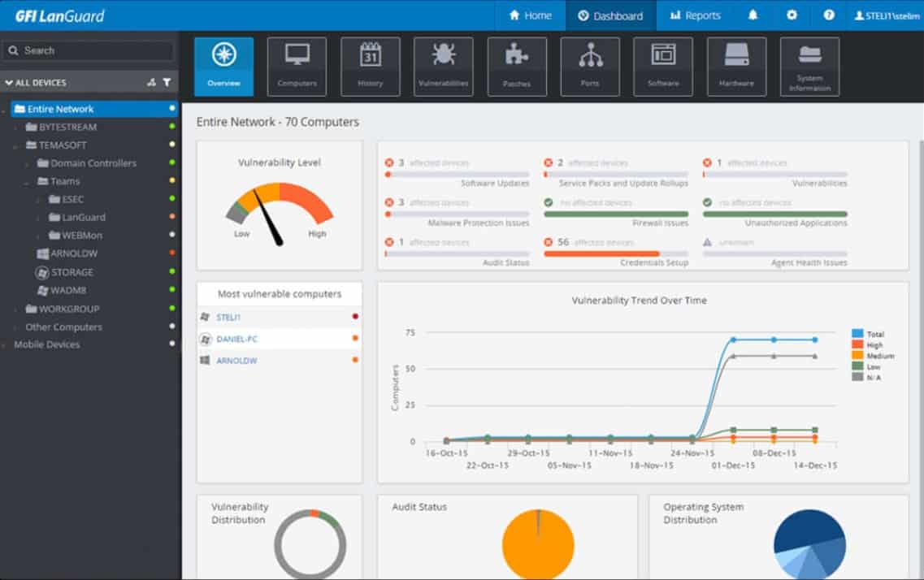Open the Reports tab
The height and width of the screenshot is (580, 924).
click(696, 15)
